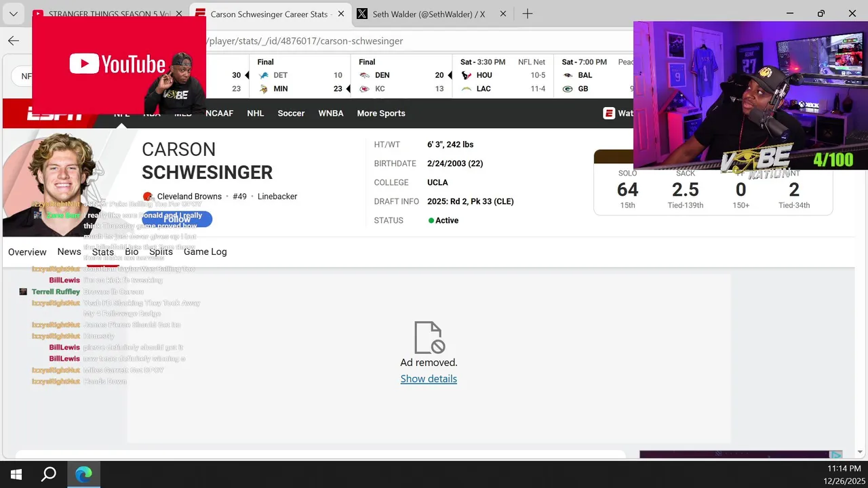This screenshot has height=488, width=868.
Task: Select the Carson Schwesinger Career Stats tab
Action: tap(269, 14)
